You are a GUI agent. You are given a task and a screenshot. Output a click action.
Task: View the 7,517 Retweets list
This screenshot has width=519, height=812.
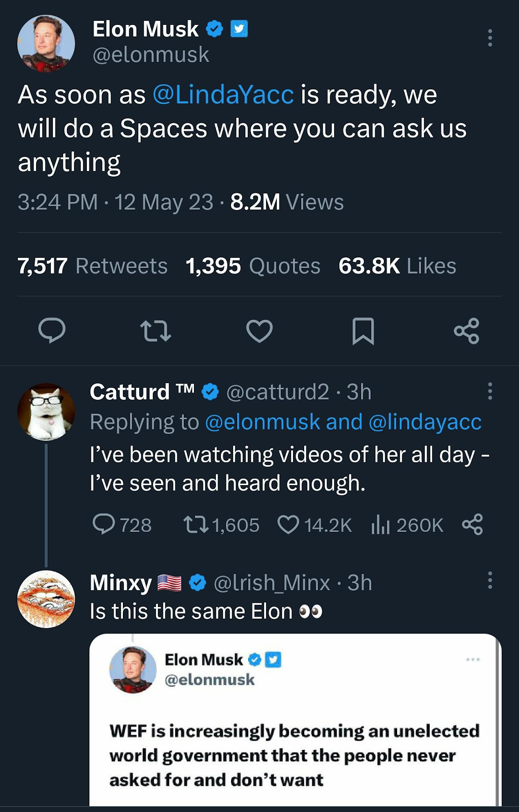pos(92,266)
